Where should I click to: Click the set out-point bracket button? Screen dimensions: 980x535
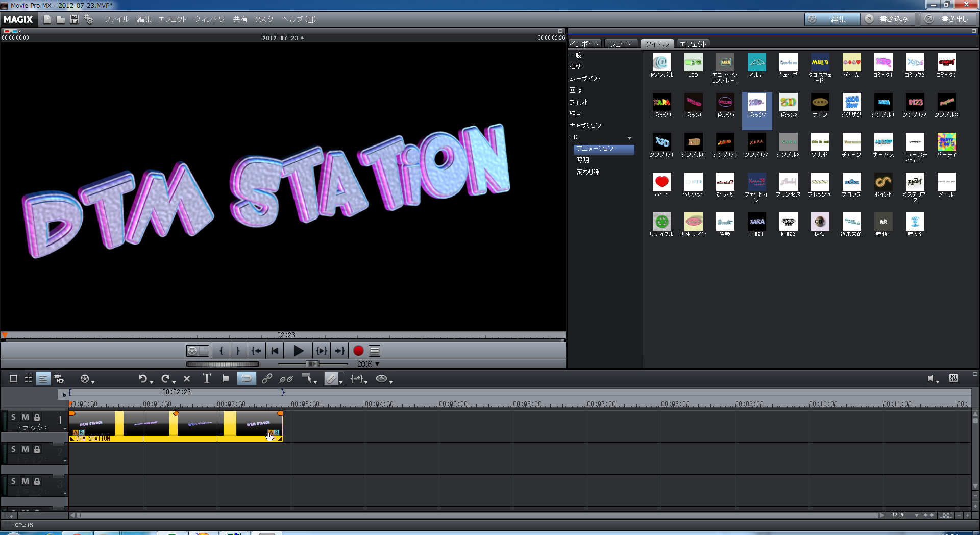238,351
